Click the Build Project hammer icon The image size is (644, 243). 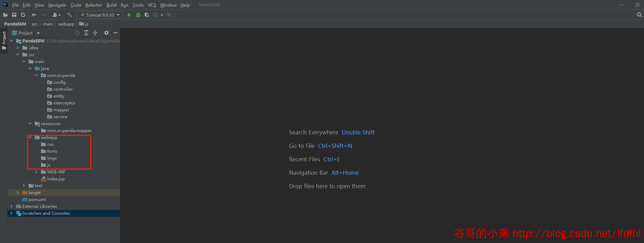70,15
